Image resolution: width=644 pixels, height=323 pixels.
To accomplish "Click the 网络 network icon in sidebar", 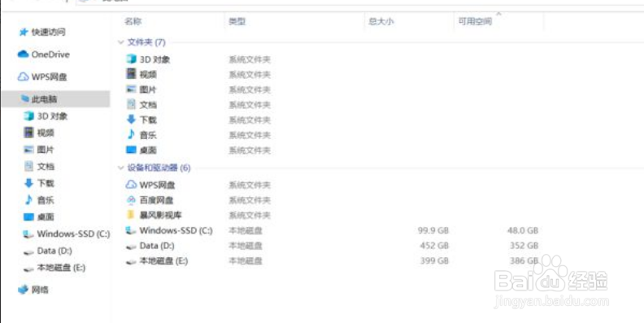I will 23,290.
